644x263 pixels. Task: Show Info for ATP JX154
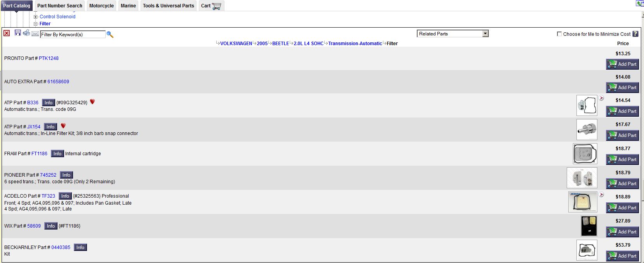pos(50,127)
